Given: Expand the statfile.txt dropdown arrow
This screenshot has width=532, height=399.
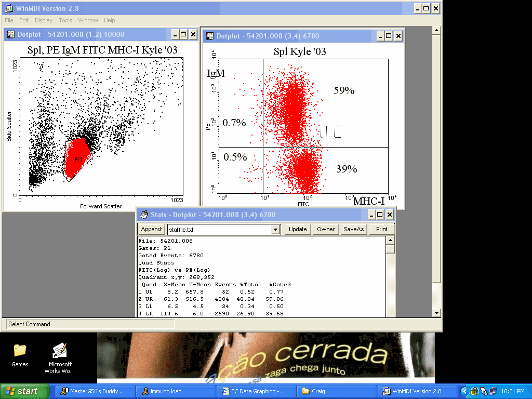Looking at the screenshot, I should [276, 230].
